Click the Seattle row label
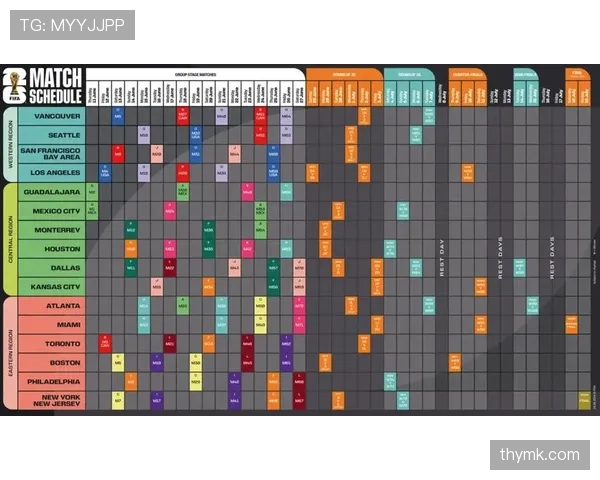 tap(52, 135)
